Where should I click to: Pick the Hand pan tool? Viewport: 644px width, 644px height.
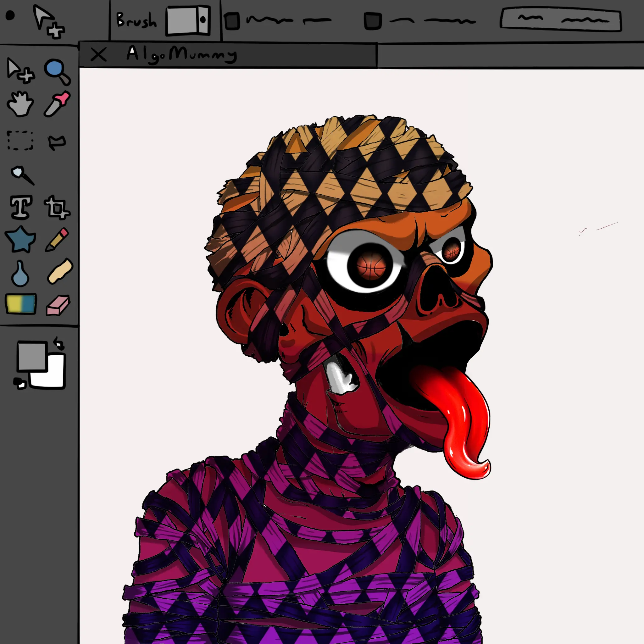click(20, 104)
